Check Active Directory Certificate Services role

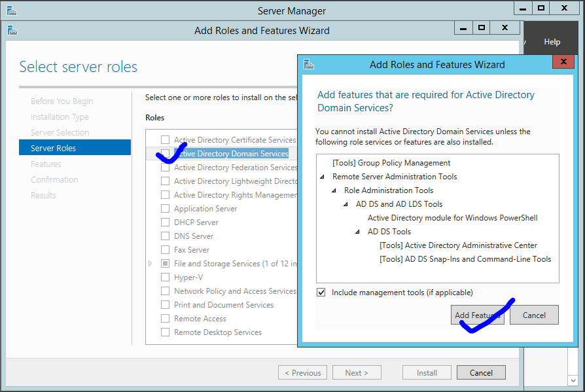[165, 139]
